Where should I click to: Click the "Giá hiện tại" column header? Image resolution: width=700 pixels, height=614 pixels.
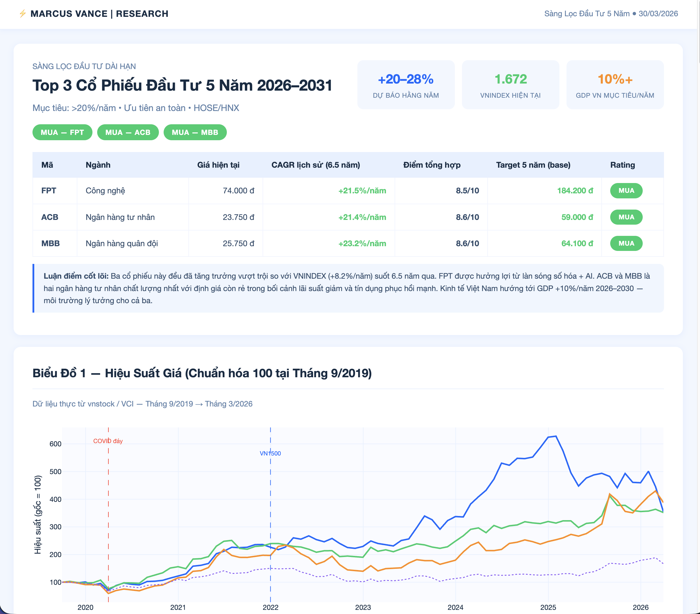pyautogui.click(x=218, y=165)
